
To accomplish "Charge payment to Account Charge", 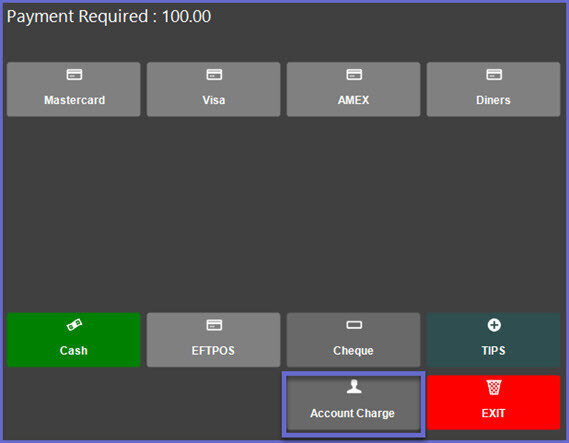I will point(353,403).
